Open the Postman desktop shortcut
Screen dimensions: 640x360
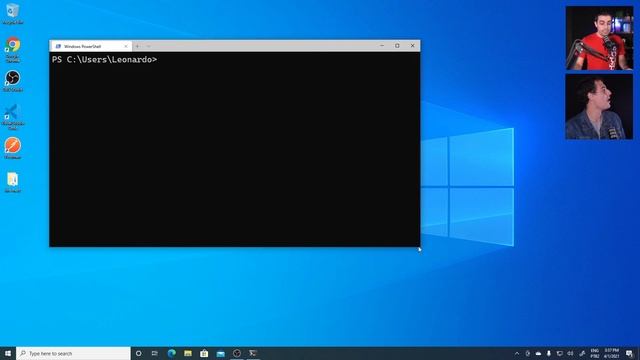pyautogui.click(x=13, y=148)
